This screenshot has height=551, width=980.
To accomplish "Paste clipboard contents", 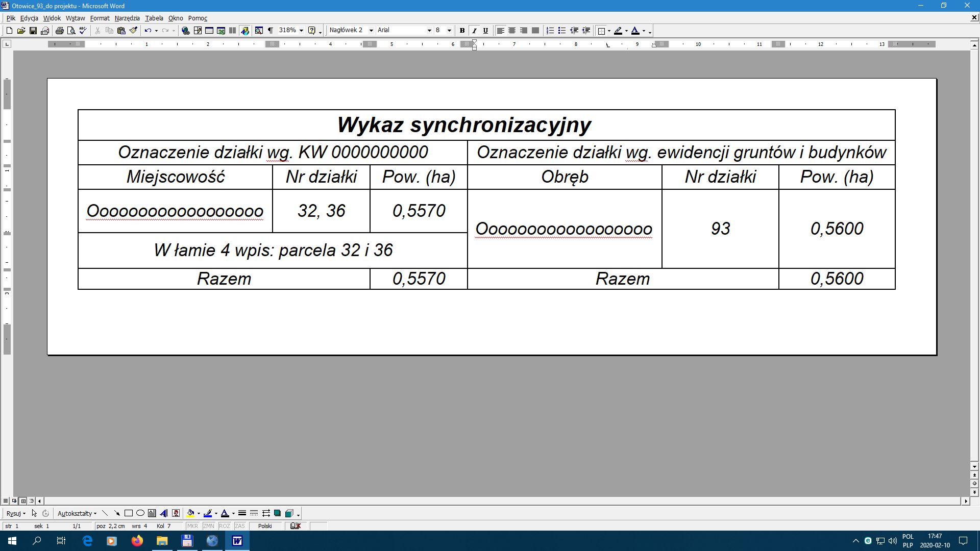I will click(121, 31).
